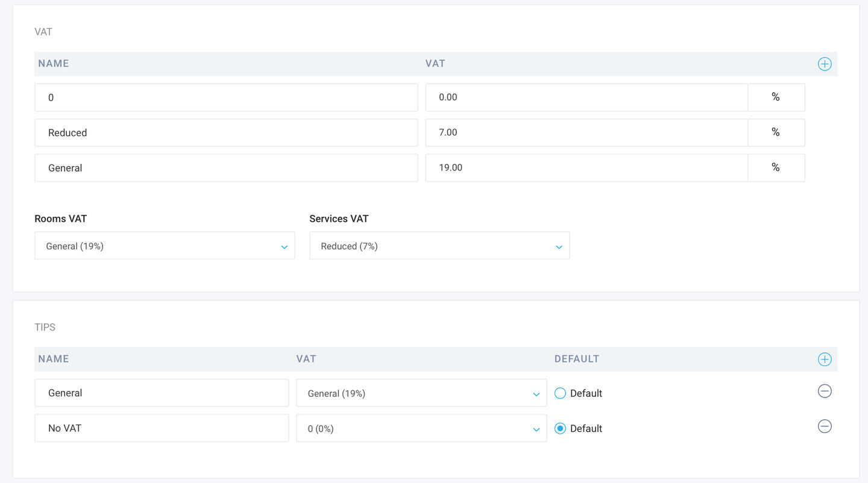Edit the VAT name field containing 0
The width and height of the screenshot is (868, 483).
pyautogui.click(x=226, y=97)
